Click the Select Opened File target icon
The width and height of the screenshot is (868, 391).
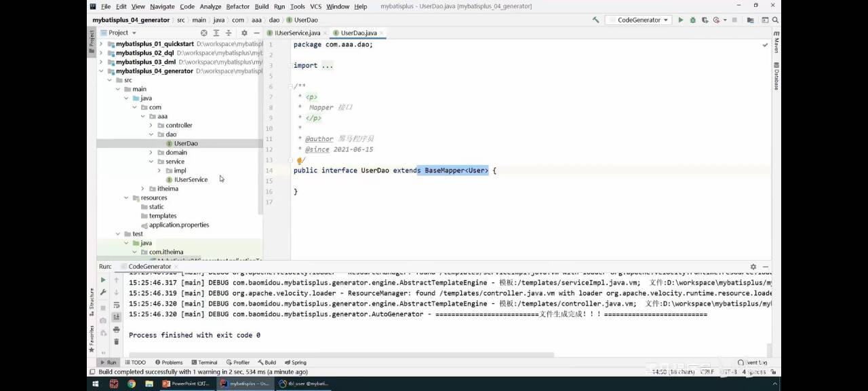tap(204, 33)
